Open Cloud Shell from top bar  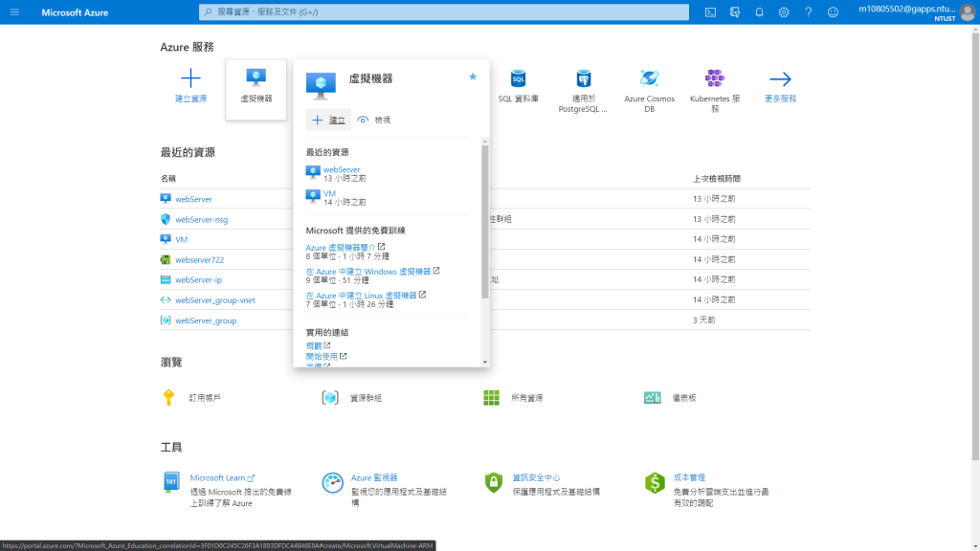point(711,11)
